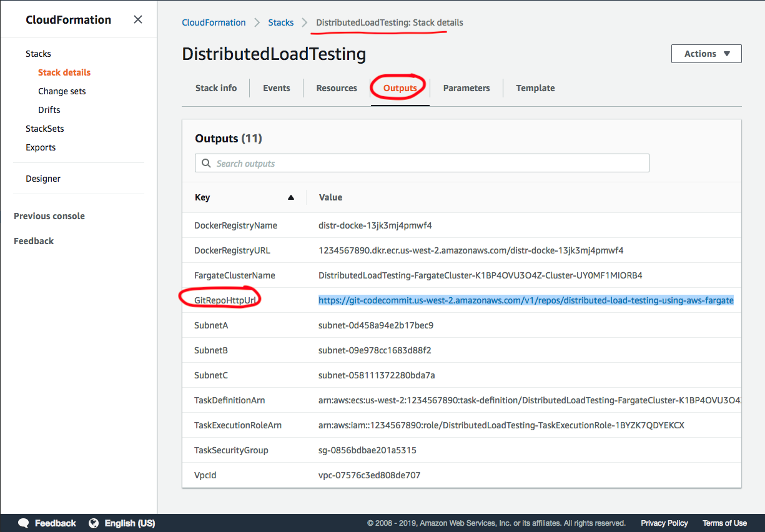Click the TaskExecutionRoleArn arn:aws:iam value

(501, 425)
